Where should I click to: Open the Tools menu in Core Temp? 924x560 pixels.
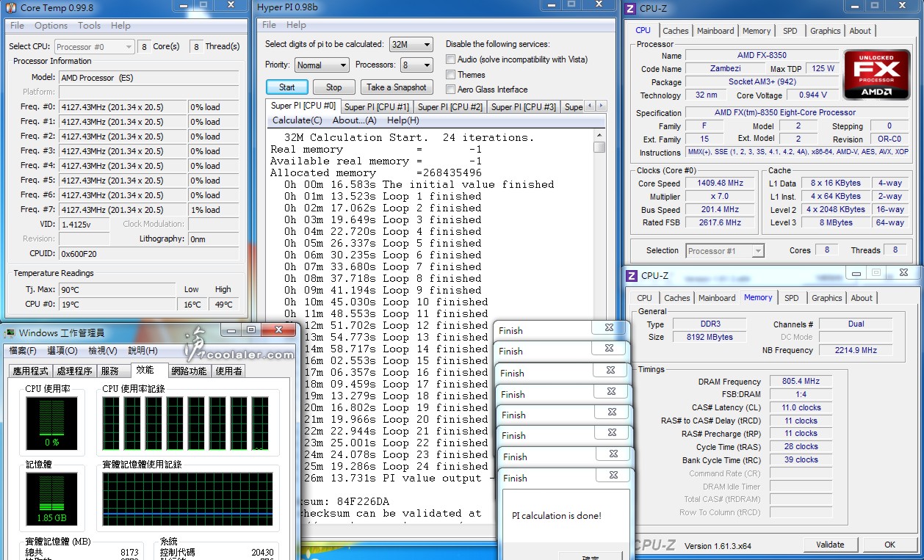pos(90,25)
